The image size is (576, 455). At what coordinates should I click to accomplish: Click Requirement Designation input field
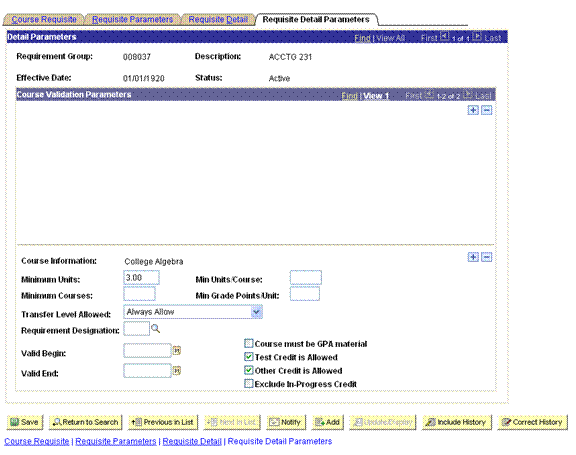pyautogui.click(x=137, y=329)
